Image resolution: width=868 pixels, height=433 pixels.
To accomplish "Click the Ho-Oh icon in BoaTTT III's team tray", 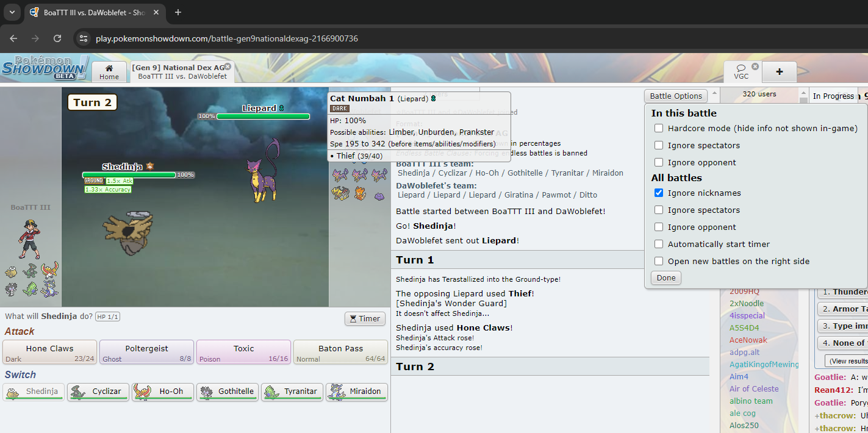I will coord(50,271).
